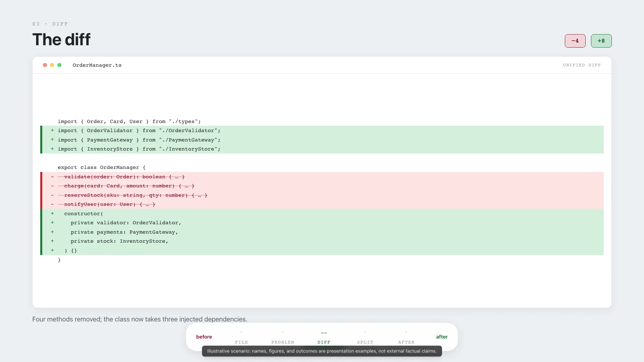The image size is (644, 362).
Task: Click the import line from "./types"
Action: click(322, 121)
